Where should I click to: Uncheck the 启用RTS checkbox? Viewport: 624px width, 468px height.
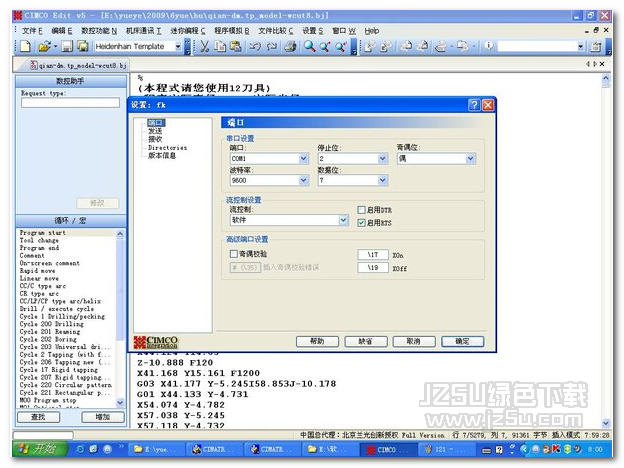tap(361, 223)
